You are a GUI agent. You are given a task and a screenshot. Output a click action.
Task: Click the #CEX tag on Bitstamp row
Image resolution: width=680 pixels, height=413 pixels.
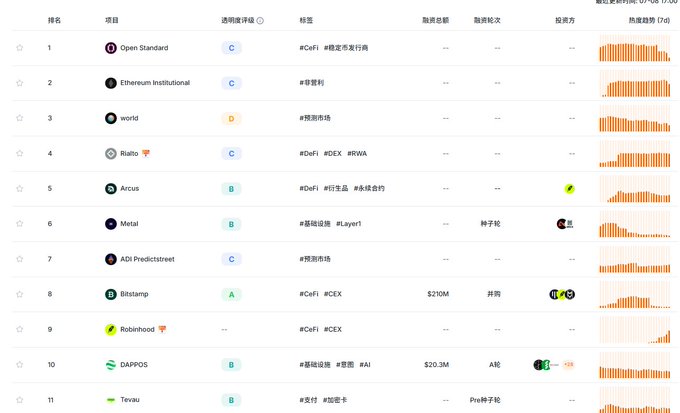(333, 294)
